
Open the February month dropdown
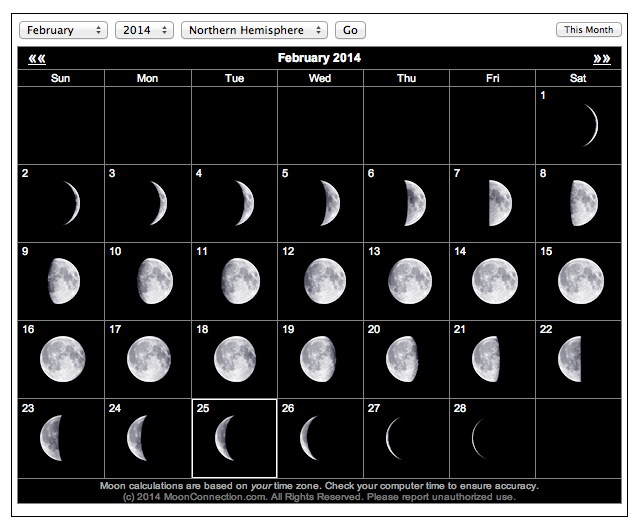click(x=63, y=30)
